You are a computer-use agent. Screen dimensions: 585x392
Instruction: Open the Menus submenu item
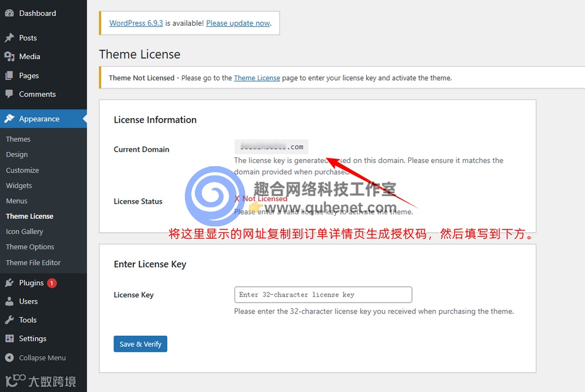point(16,201)
